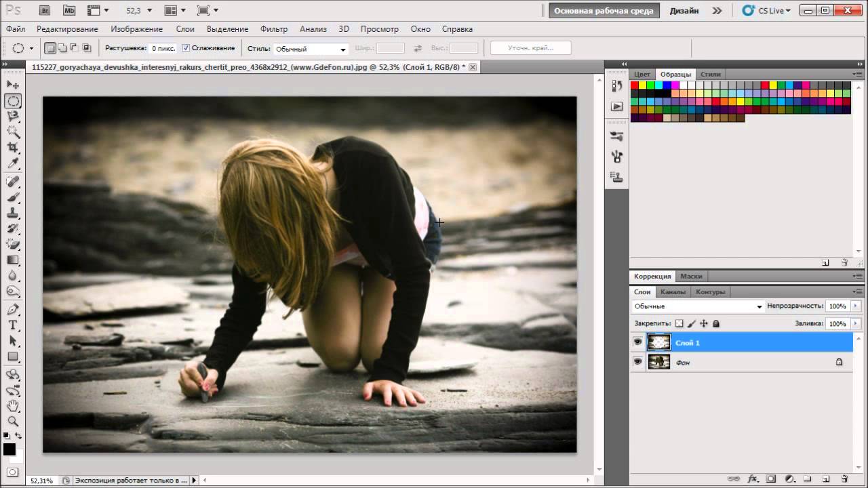Pick the Eyedropper tool
The height and width of the screenshot is (488, 868).
(13, 164)
